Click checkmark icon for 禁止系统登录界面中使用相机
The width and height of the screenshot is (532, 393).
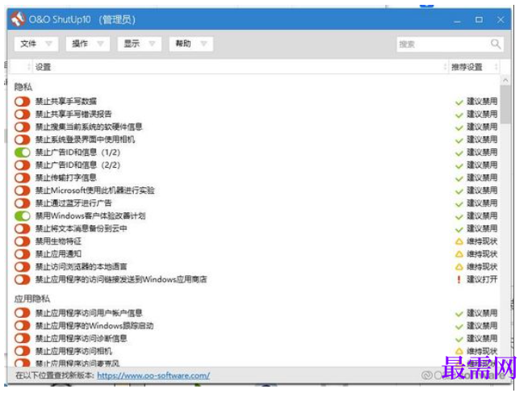[x=459, y=140]
